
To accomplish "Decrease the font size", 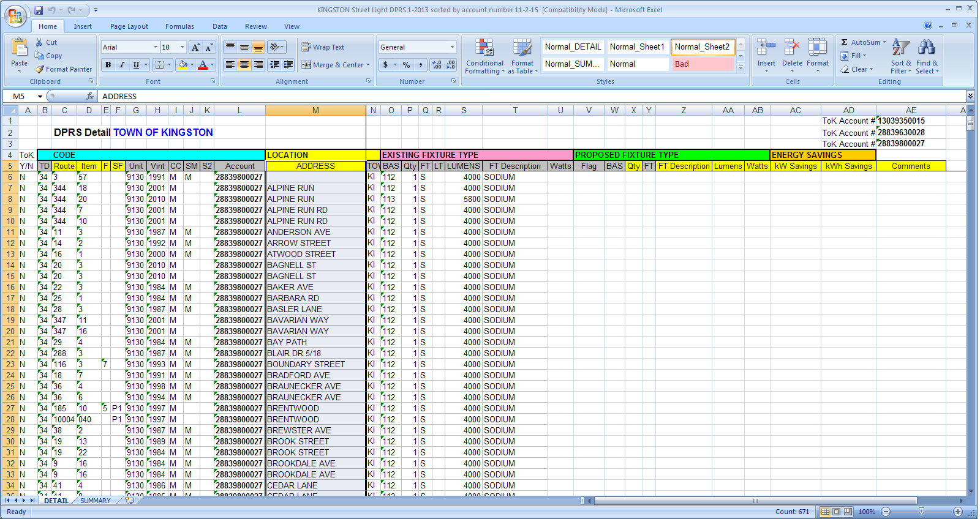I will coord(209,47).
